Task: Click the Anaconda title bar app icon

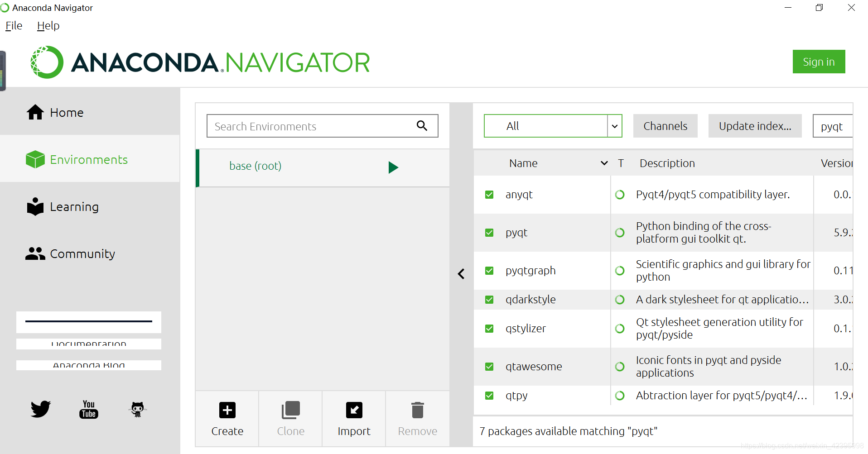Action: pos(5,8)
